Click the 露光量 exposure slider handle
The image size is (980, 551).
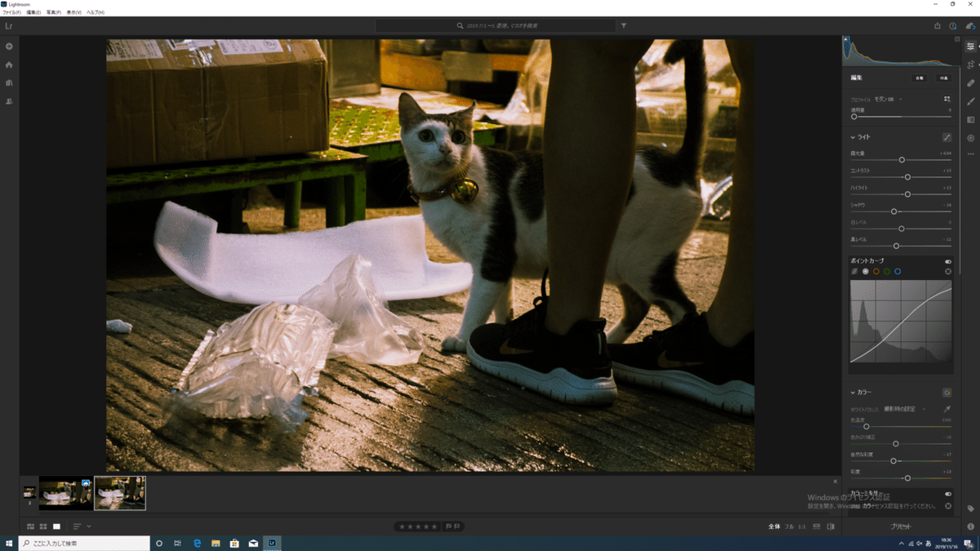(x=902, y=160)
